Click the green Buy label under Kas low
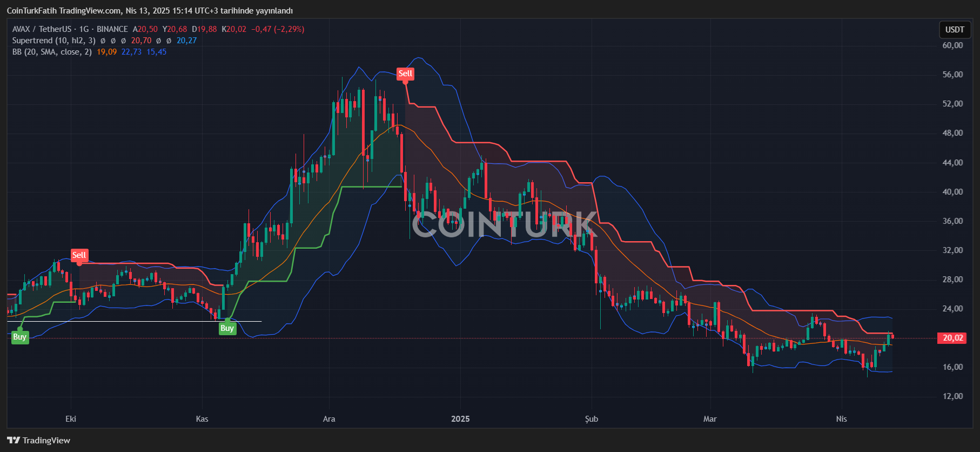Viewport: 980px width, 452px height. click(x=227, y=328)
